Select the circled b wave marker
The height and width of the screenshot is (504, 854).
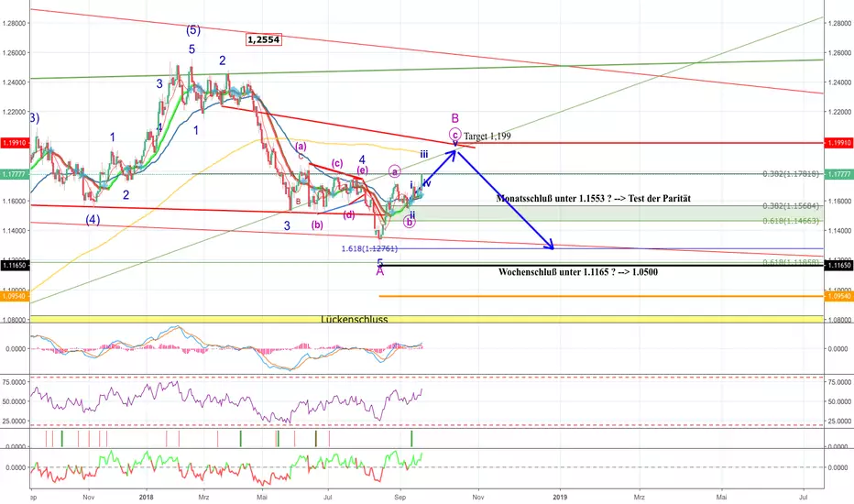pos(410,222)
